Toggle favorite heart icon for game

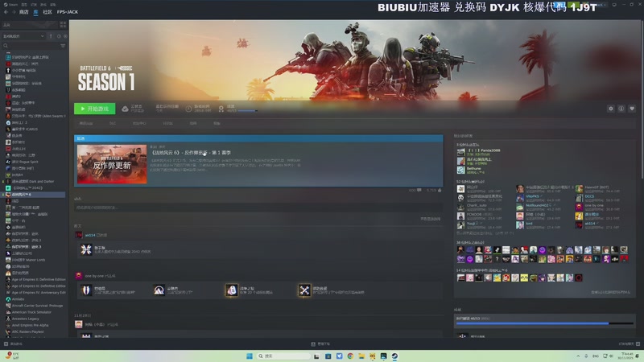point(632,109)
